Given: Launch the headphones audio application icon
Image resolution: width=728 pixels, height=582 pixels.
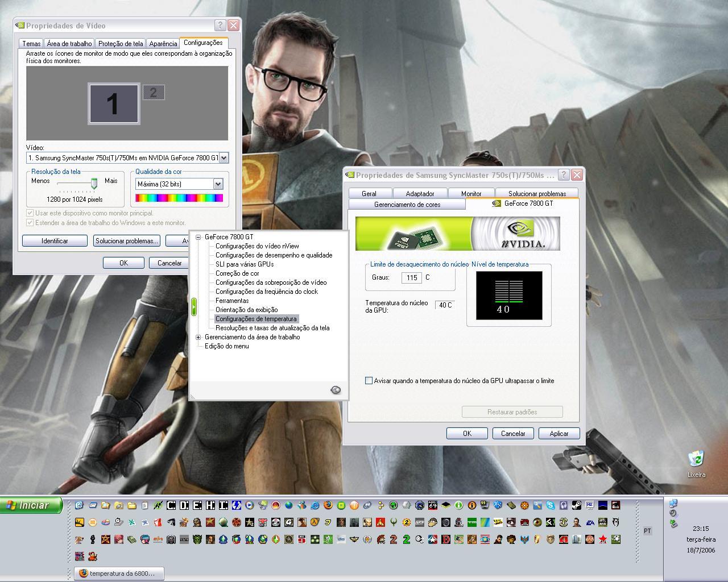Looking at the screenshot, I should pyautogui.click(x=564, y=505).
